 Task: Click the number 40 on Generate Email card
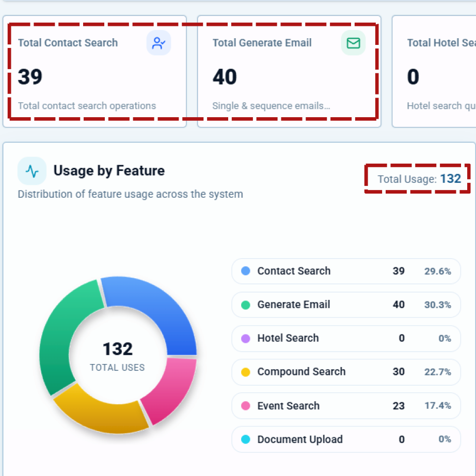pyautogui.click(x=225, y=76)
